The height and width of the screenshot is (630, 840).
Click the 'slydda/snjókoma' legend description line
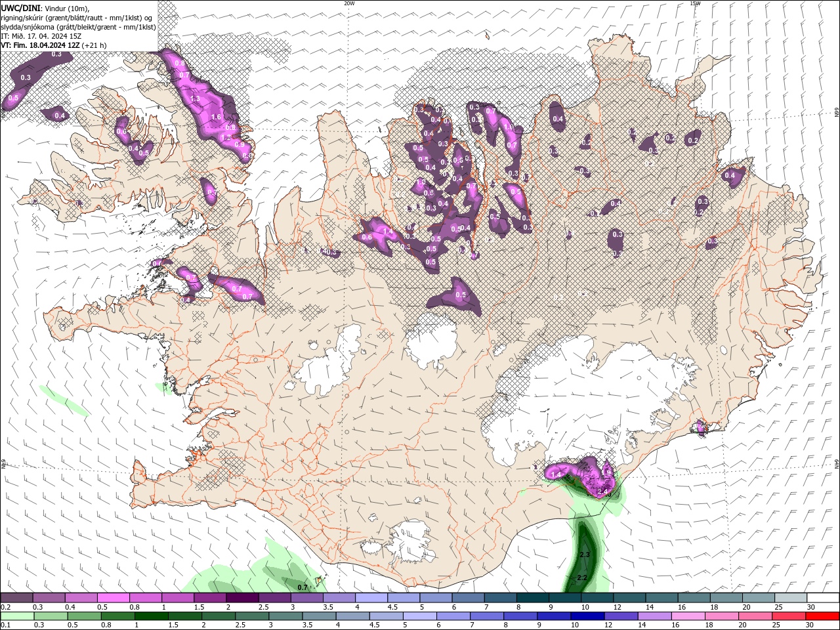pos(78,26)
